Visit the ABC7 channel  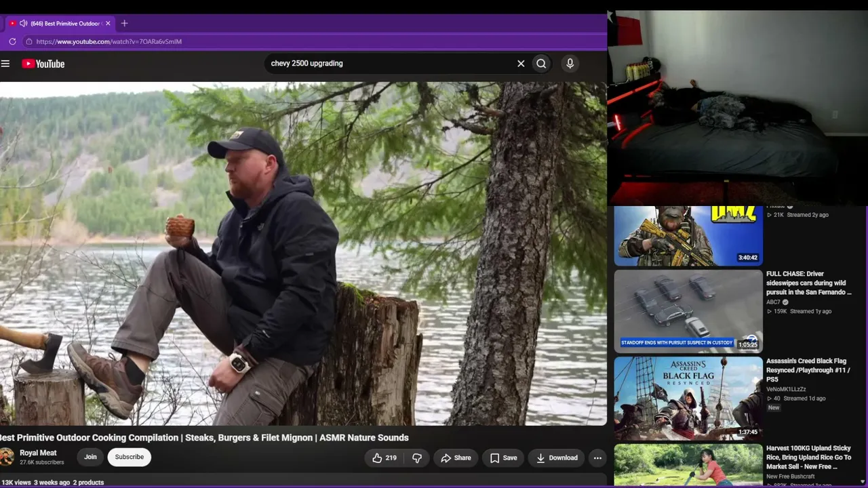pos(773,302)
